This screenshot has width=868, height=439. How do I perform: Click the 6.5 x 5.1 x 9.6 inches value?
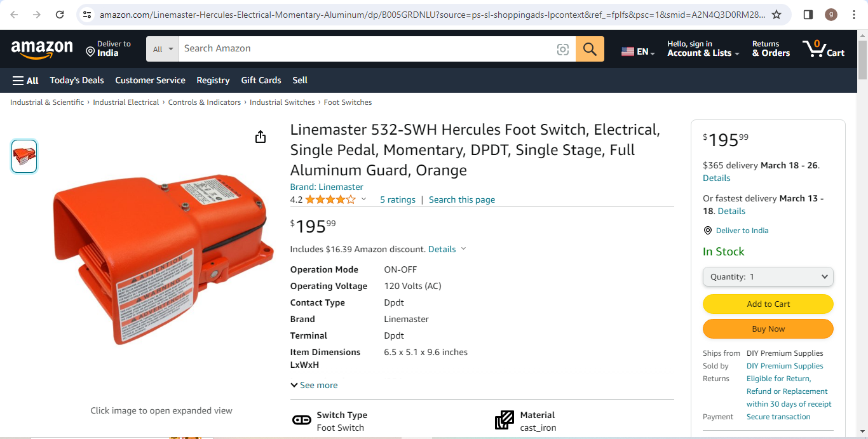426,352
